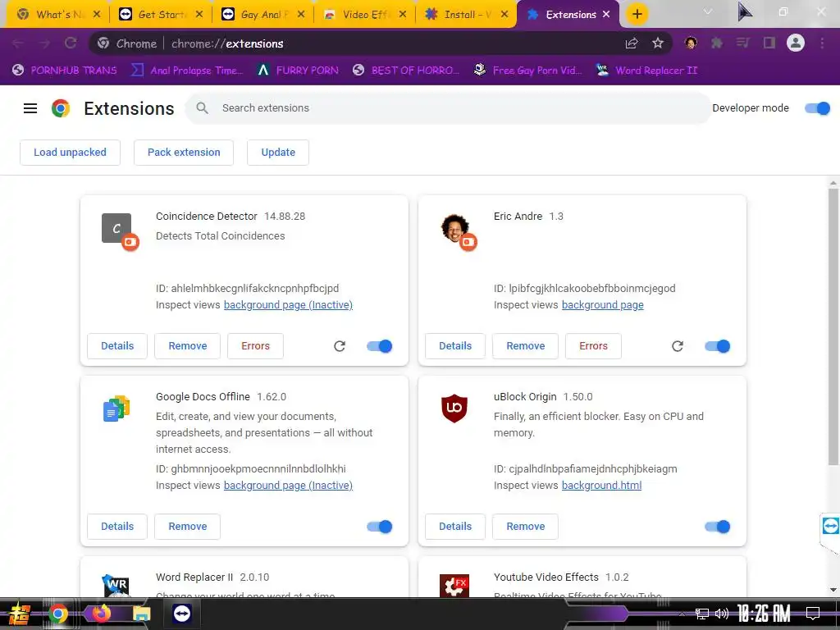Inspect Eric Andre background page link
The height and width of the screenshot is (630, 840).
tap(603, 305)
